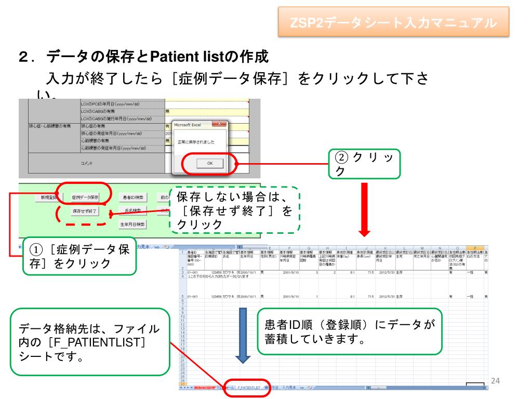Click the 患者ID検索 button
Image resolution: width=532 pixels, height=399 pixels.
coord(132,197)
